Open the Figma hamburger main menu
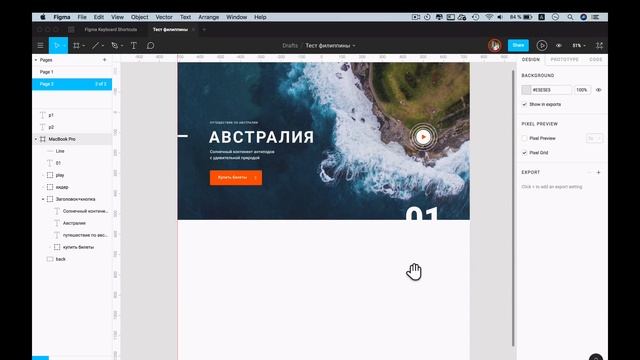Image resolution: width=640 pixels, height=360 pixels. (x=40, y=46)
